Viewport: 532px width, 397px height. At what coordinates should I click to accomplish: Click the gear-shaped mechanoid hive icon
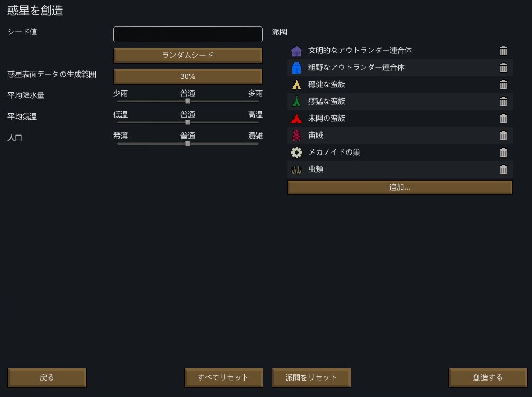pyautogui.click(x=297, y=152)
